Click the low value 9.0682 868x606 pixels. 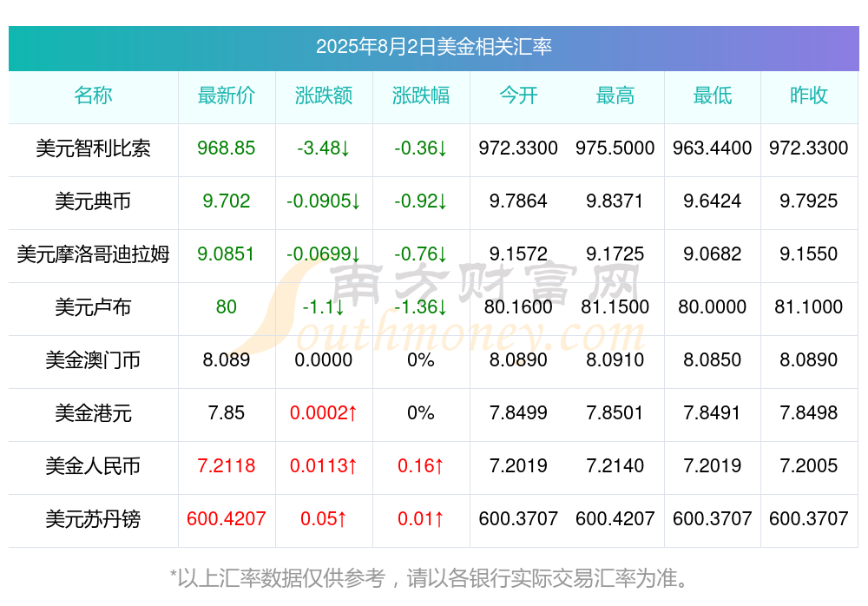tap(713, 254)
